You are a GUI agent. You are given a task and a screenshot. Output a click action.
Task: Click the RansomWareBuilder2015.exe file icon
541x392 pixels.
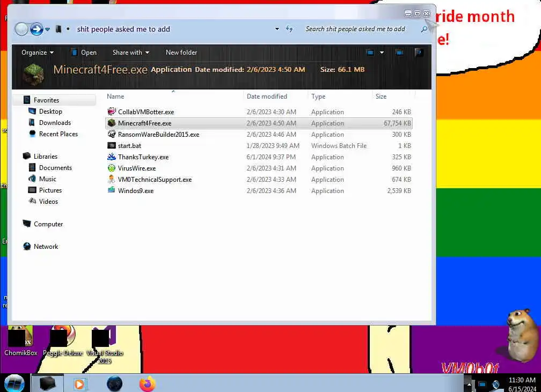(112, 134)
